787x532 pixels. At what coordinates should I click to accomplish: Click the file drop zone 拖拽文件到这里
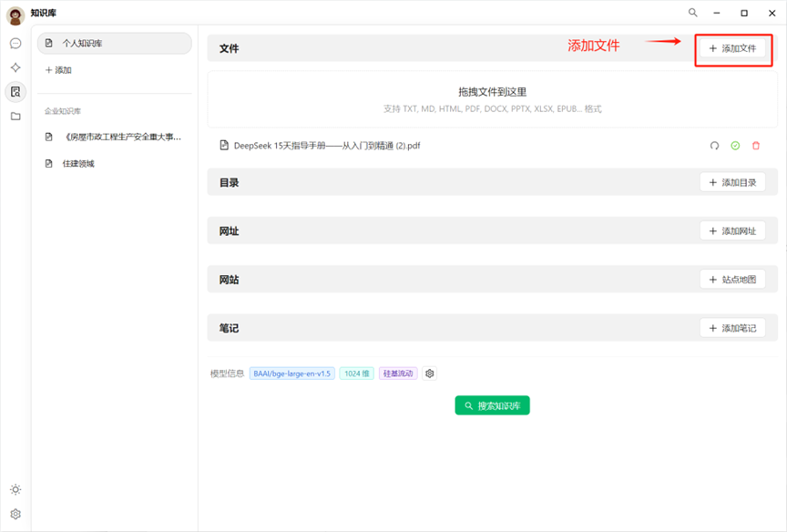coord(492,99)
